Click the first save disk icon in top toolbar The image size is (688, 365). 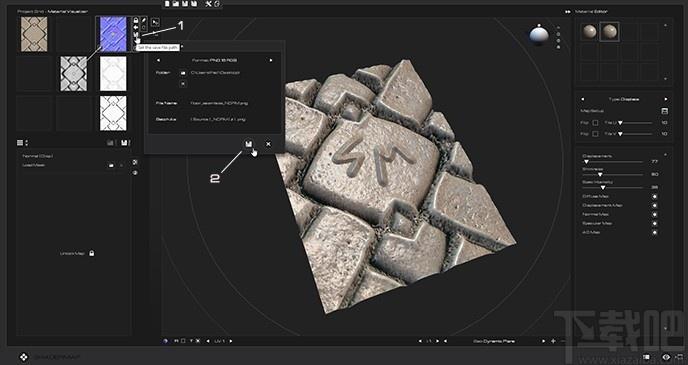185,4
